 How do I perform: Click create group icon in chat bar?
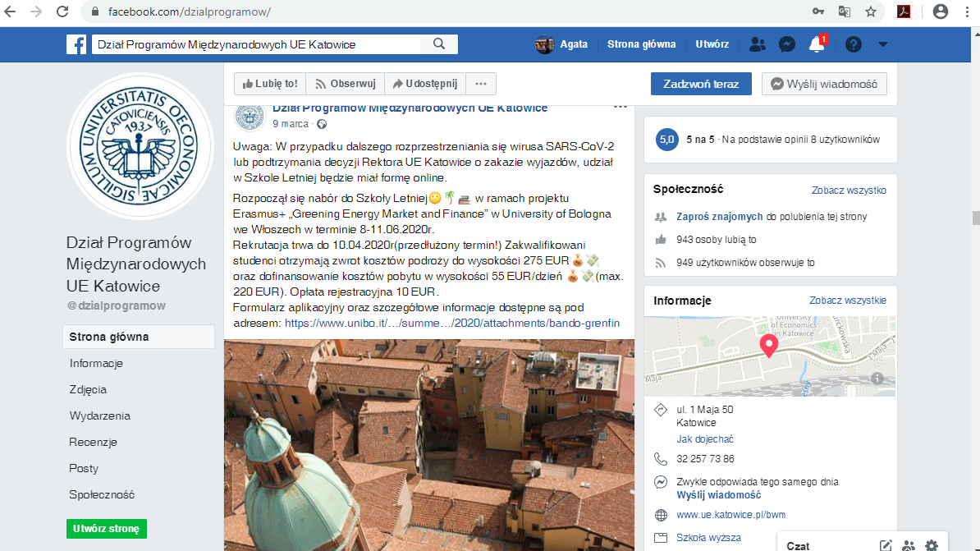coord(909,545)
